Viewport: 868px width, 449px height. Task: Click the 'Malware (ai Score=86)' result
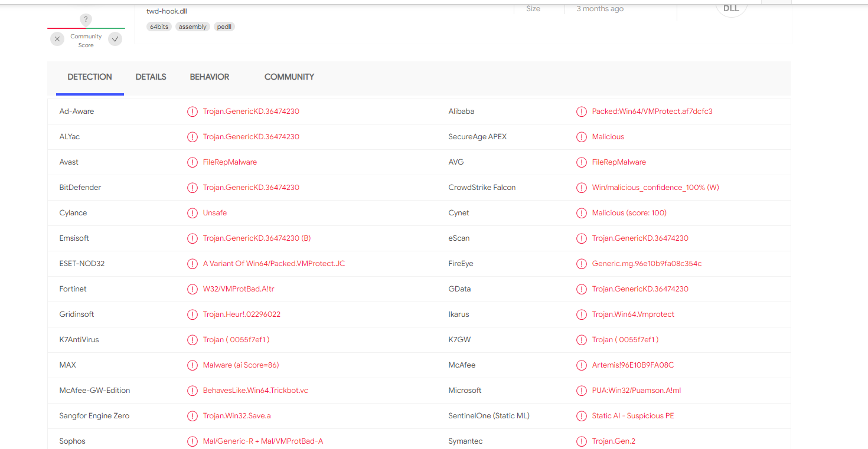[241, 365]
